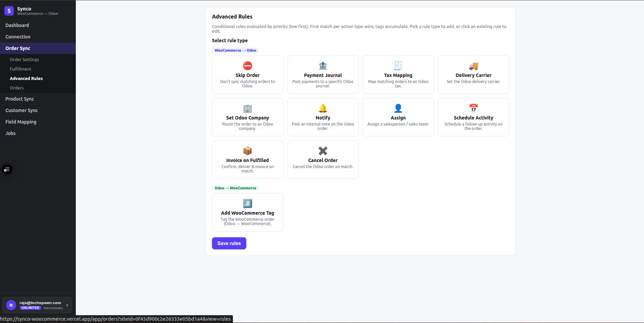Choose the Schedule Activity card title
Screen dimensions: 644x323
tap(473, 118)
